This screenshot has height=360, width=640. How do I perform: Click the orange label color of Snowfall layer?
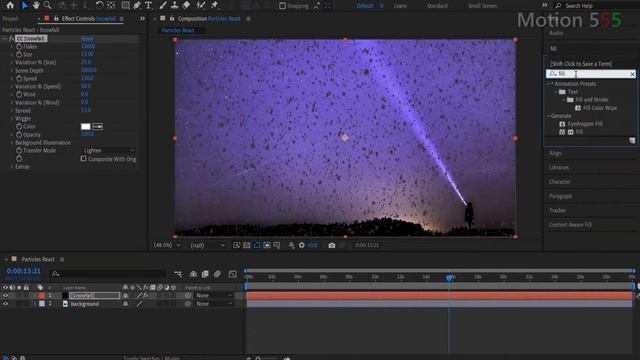point(42,296)
